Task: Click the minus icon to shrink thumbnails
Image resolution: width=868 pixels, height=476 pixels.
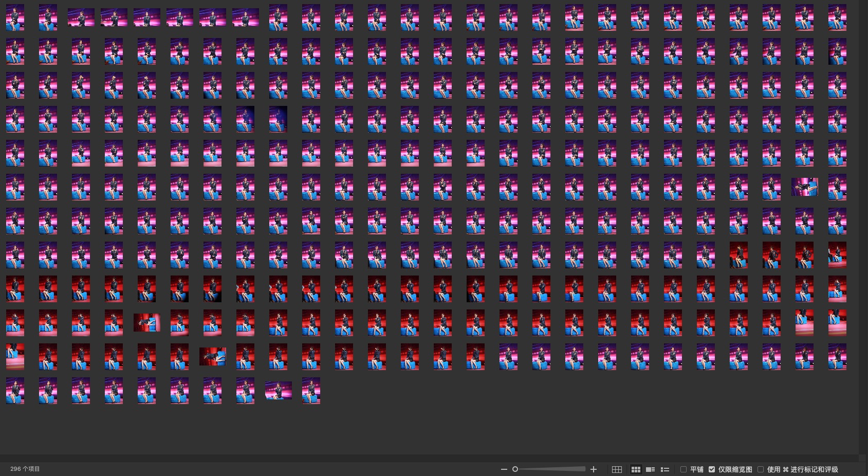Action: tap(504, 469)
